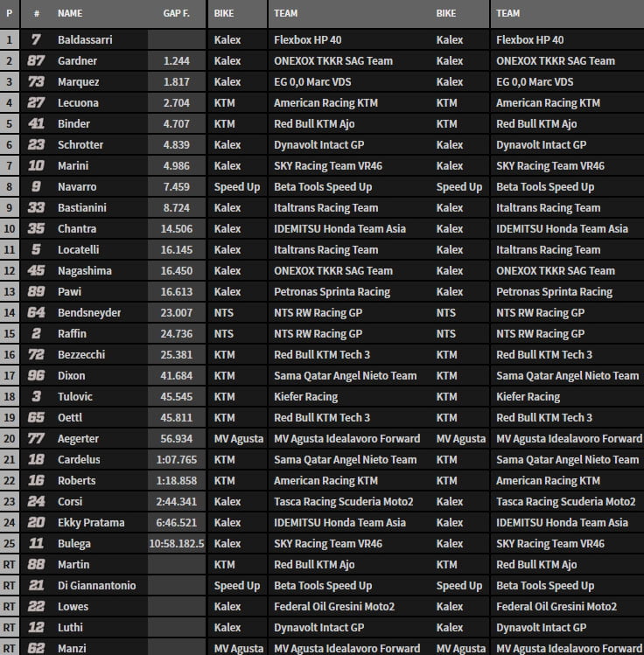Image resolution: width=644 pixels, height=655 pixels.
Task: Click rider number 87 beside Gardner
Action: point(37,61)
